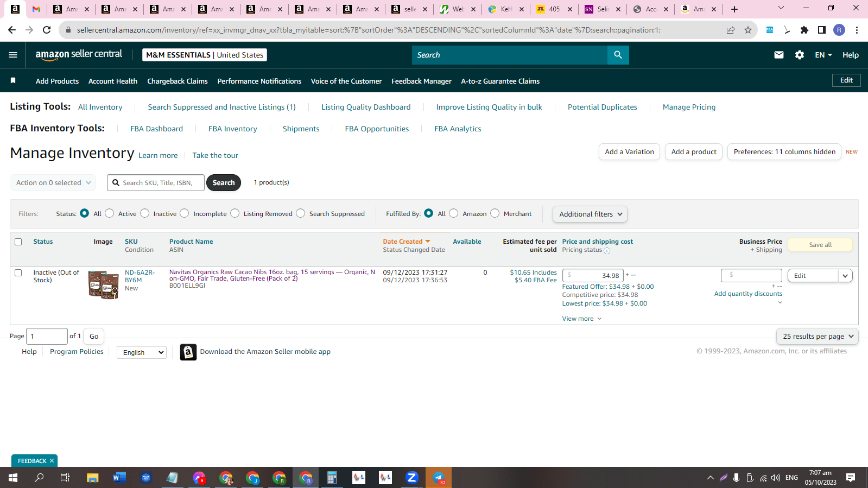This screenshot has width=868, height=488.
Task: Select Fulfilled By Merchant radio button
Action: (x=495, y=213)
